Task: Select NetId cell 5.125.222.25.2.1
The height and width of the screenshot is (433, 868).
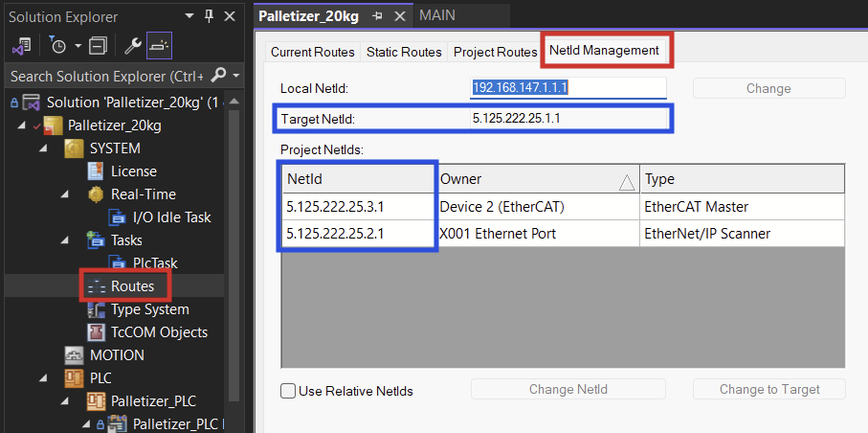Action: [x=359, y=234]
